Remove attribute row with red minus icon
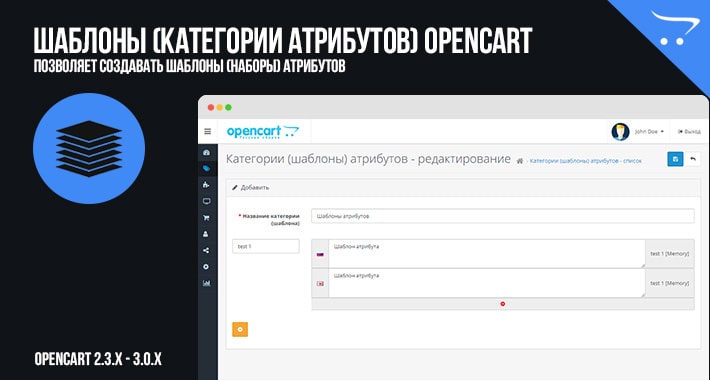 (x=503, y=304)
